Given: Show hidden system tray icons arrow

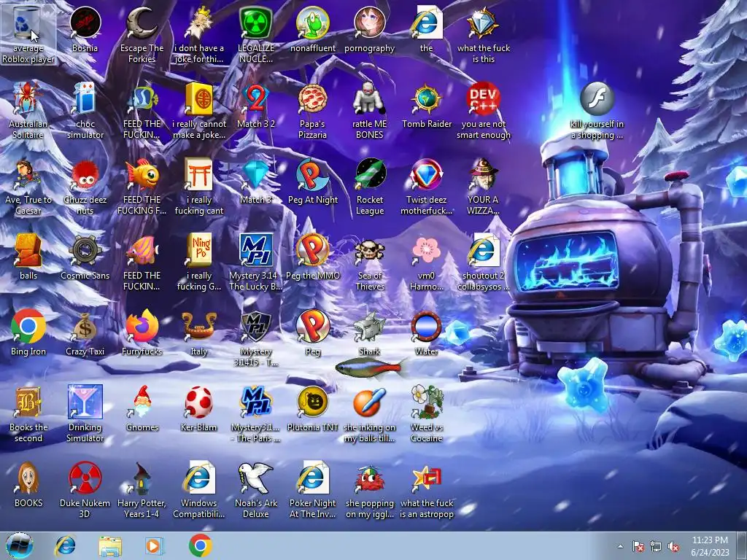Looking at the screenshot, I should pyautogui.click(x=620, y=546).
